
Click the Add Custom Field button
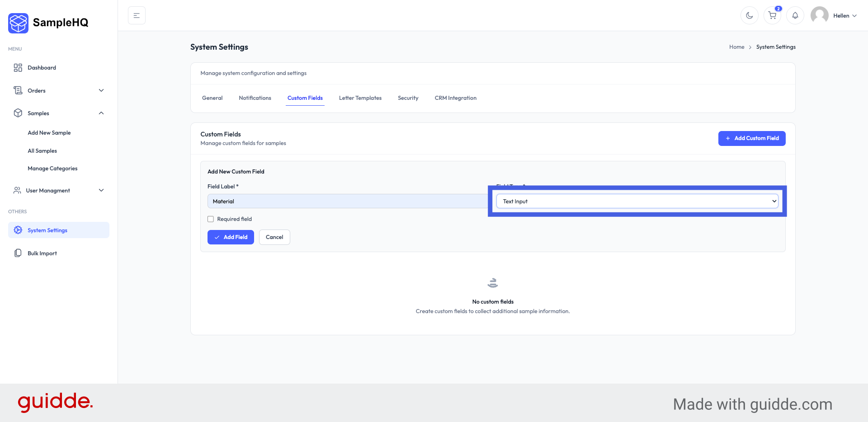coord(751,138)
